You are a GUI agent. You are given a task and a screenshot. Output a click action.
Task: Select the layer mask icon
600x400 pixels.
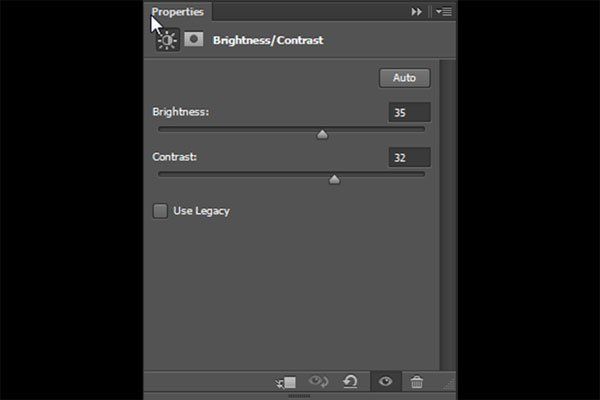click(194, 39)
